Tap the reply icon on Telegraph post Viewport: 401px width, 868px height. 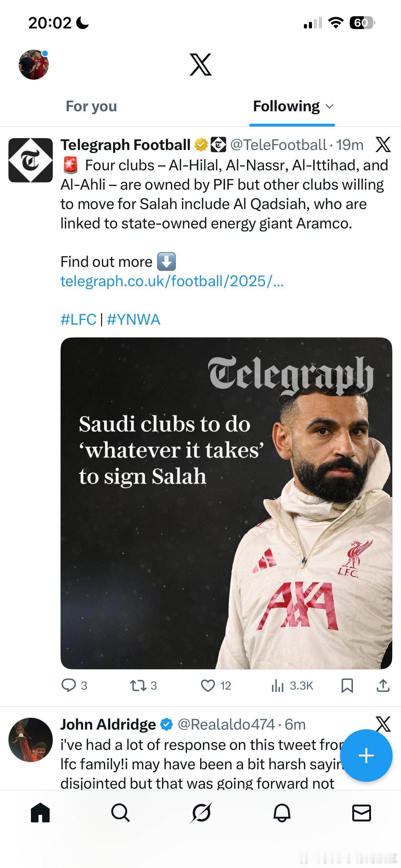(x=69, y=685)
